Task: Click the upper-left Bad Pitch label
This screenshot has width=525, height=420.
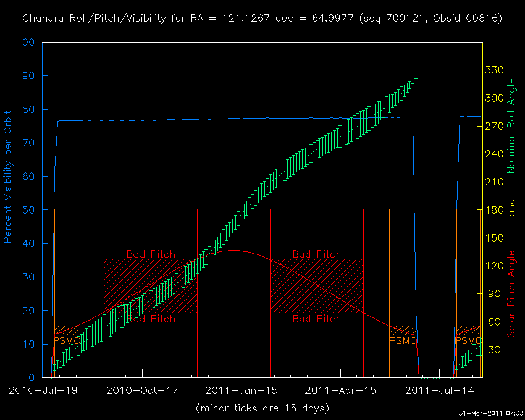Action: point(151,254)
